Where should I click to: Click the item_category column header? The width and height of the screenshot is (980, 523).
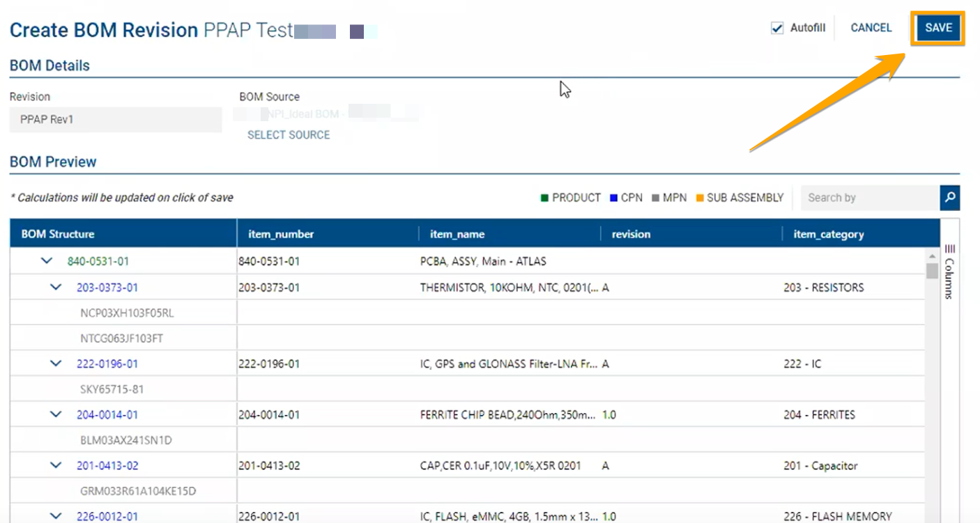tap(828, 234)
